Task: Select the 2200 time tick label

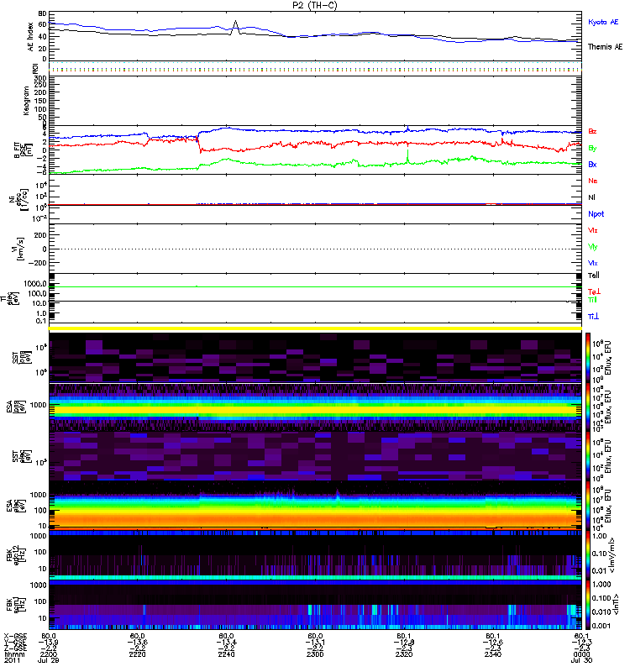Action: point(49,654)
